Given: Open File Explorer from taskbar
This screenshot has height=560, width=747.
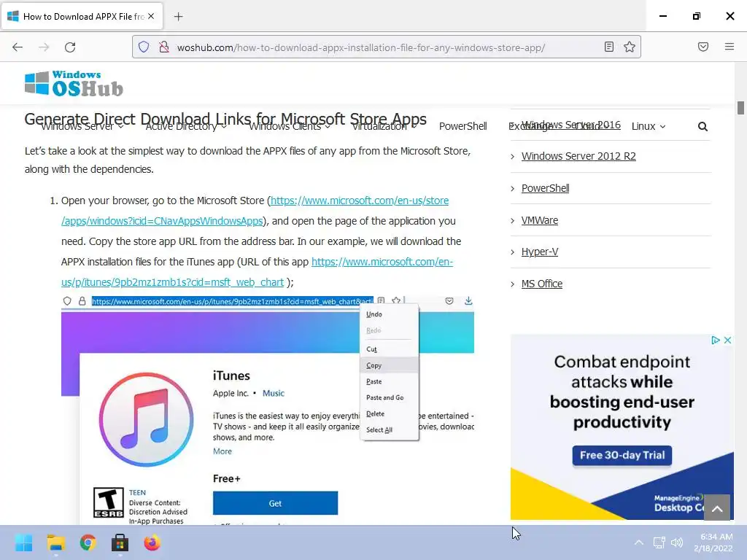Looking at the screenshot, I should 55,542.
